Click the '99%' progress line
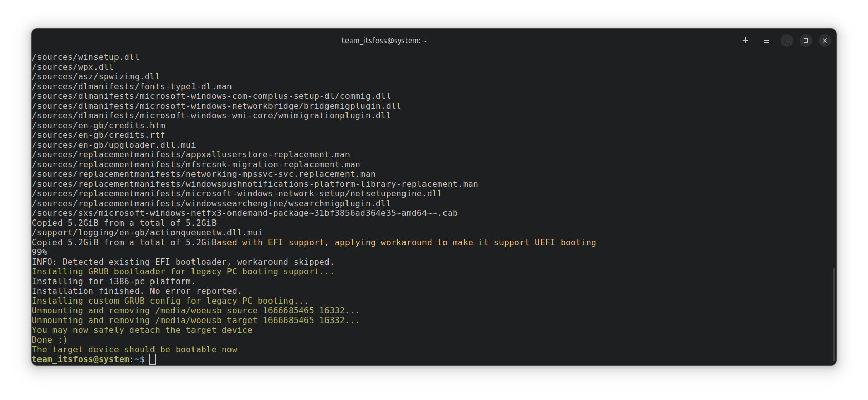The image size is (868, 400). (x=38, y=252)
